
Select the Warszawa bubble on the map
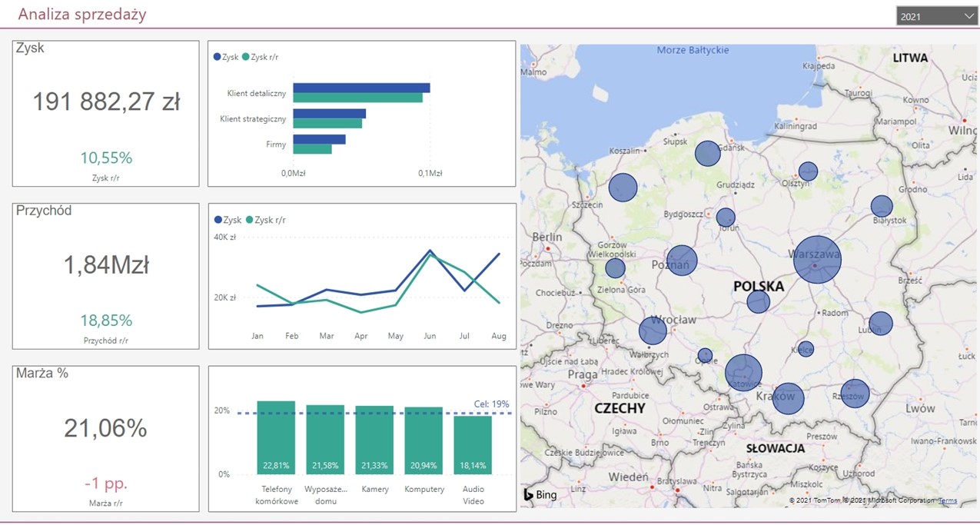tap(817, 260)
